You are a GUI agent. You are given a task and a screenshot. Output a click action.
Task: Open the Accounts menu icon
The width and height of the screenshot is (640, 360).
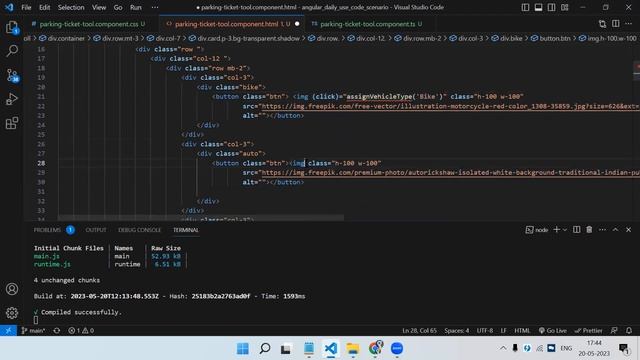click(x=12, y=289)
